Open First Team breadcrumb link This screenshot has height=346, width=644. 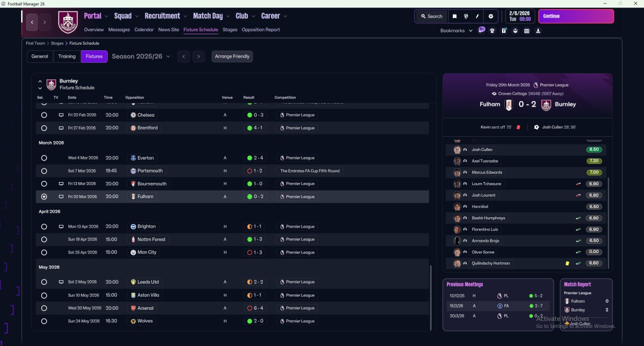click(36, 43)
